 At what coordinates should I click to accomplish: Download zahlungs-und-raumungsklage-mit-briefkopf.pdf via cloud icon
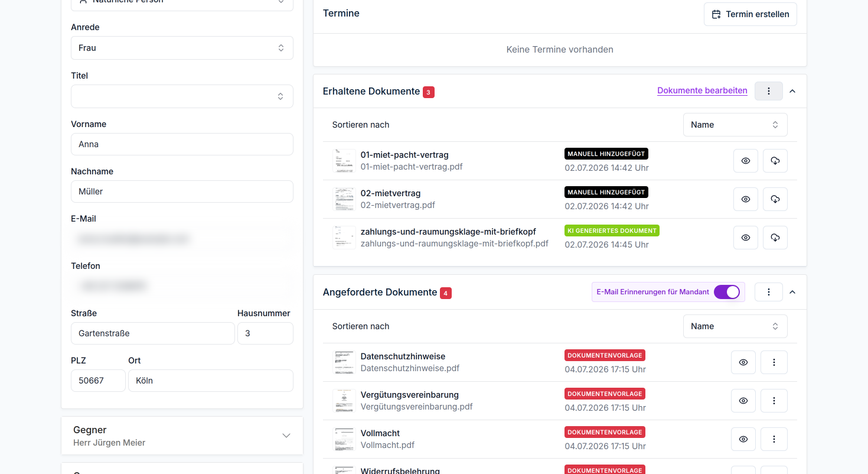[x=775, y=238]
